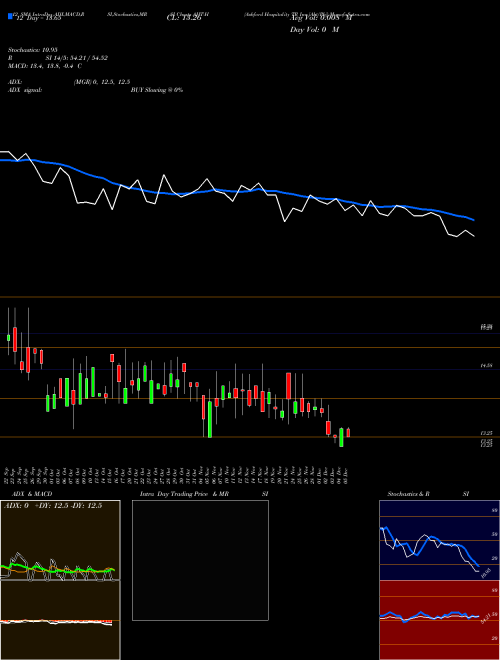This screenshot has width=500, height=660.
Task: Select the 'ADX signal:' label
Action: pyautogui.click(x=25, y=90)
